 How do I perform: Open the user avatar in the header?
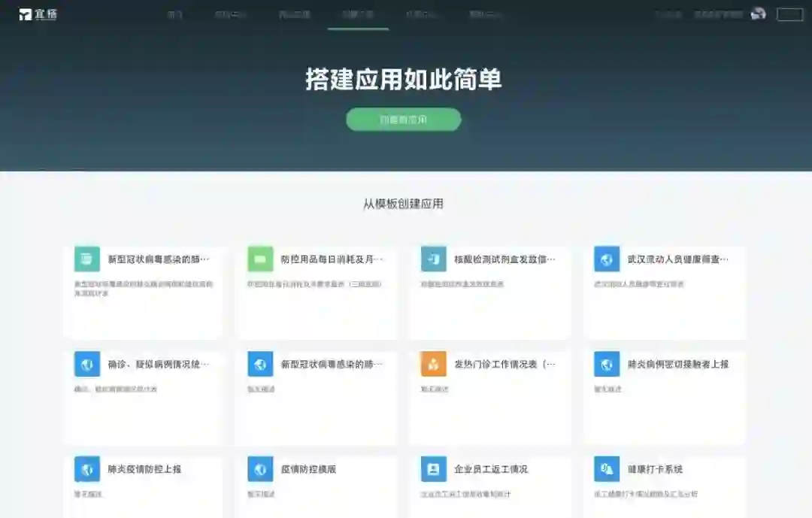[758, 14]
